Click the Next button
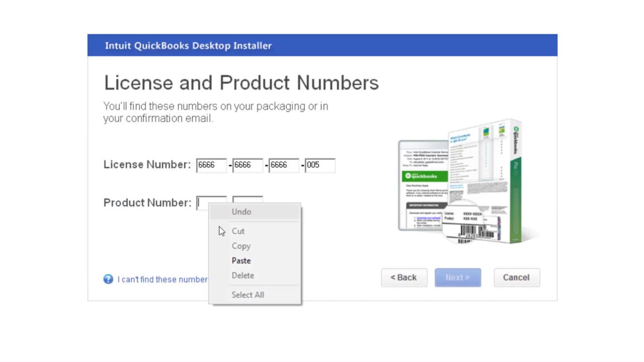This screenshot has width=644, height=362. (x=458, y=278)
